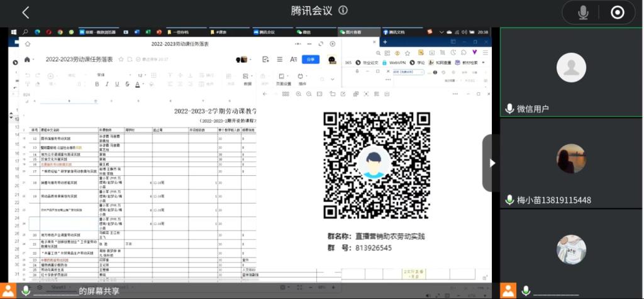Open the 插件 toolbar menu
This screenshot has height=299, width=644.
[302, 79]
